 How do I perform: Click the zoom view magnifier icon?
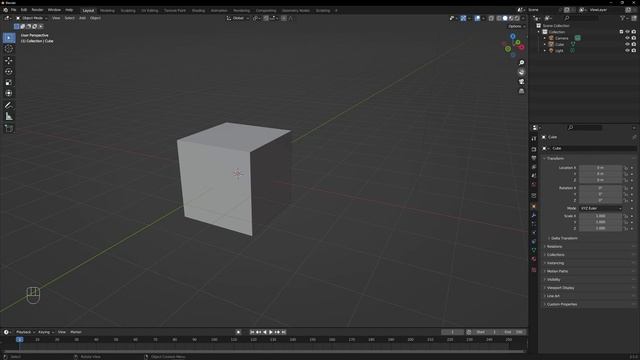point(521,62)
